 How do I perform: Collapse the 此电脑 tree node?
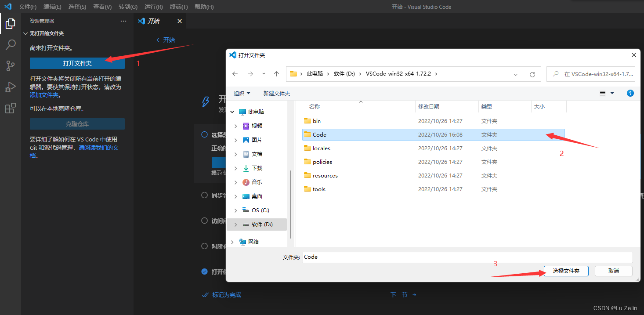(232, 112)
